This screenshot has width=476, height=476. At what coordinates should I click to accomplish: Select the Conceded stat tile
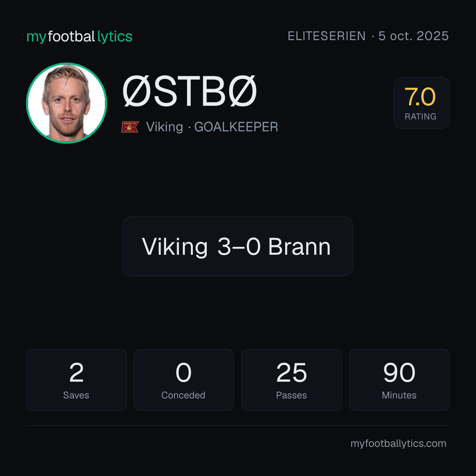[x=184, y=380]
